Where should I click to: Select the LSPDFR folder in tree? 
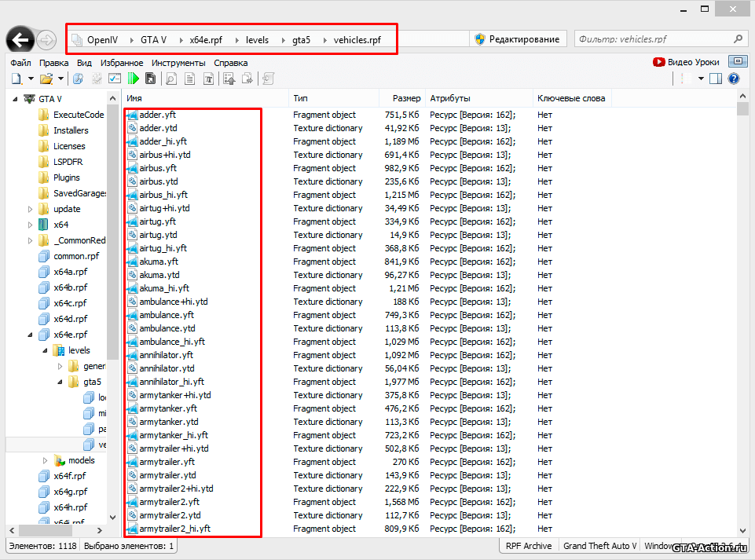(68, 162)
